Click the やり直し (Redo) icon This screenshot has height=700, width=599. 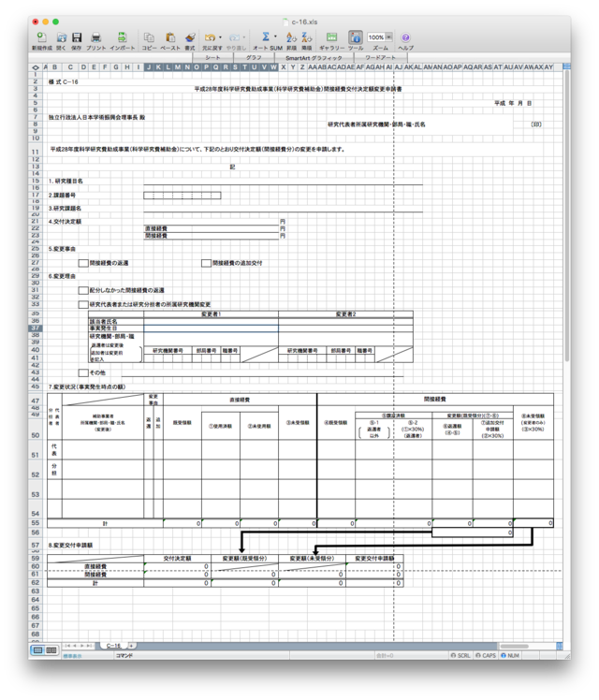pos(234,37)
